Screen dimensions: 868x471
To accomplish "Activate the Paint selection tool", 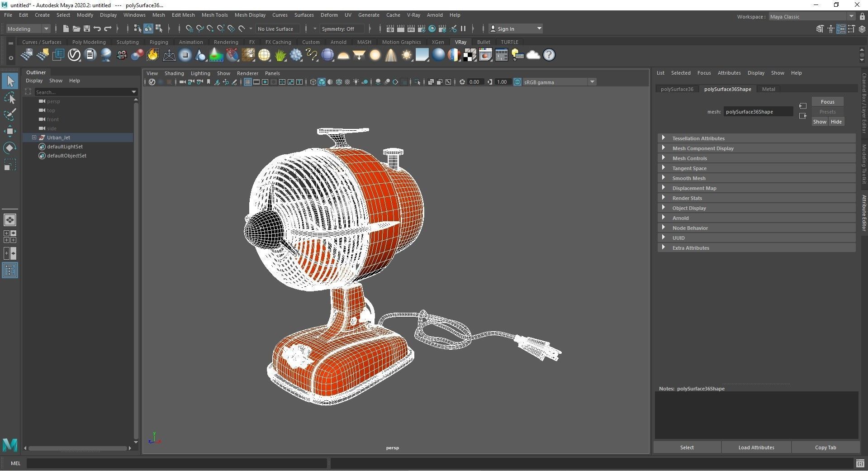I will (x=10, y=114).
